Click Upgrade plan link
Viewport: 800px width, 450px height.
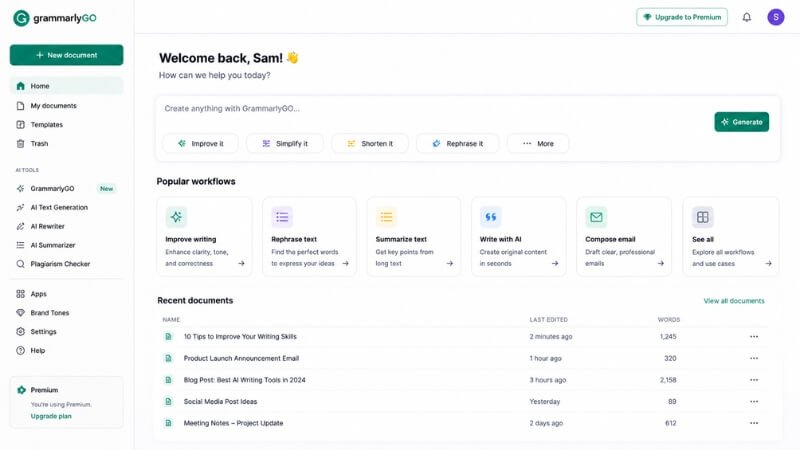point(51,416)
